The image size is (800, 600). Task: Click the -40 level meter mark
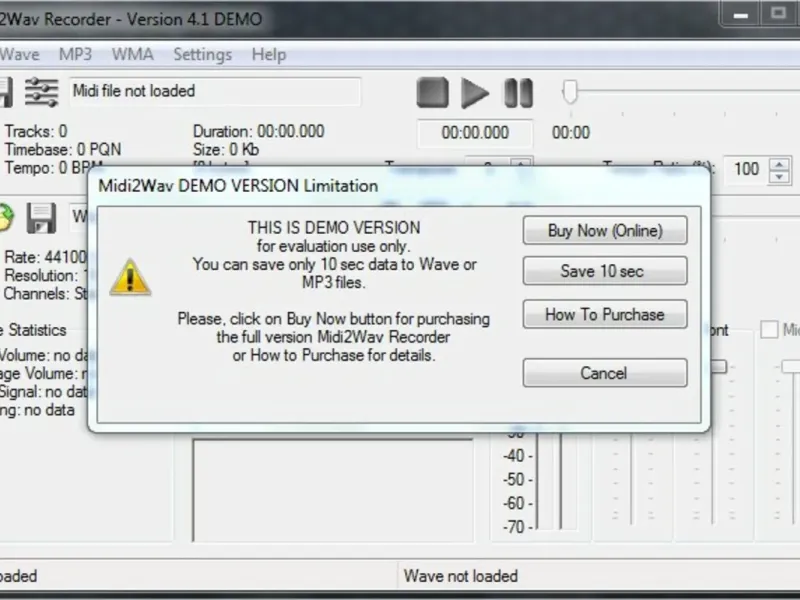(517, 456)
